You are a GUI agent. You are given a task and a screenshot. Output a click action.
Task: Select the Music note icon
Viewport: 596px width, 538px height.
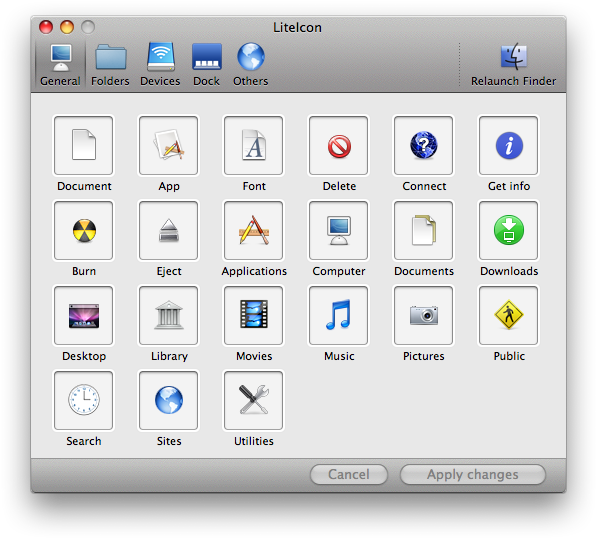click(339, 316)
